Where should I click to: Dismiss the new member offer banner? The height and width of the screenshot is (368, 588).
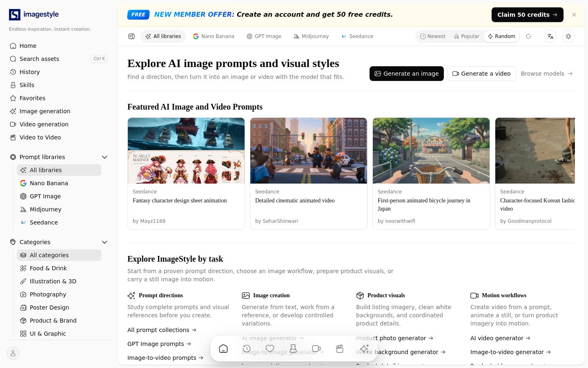tap(574, 15)
